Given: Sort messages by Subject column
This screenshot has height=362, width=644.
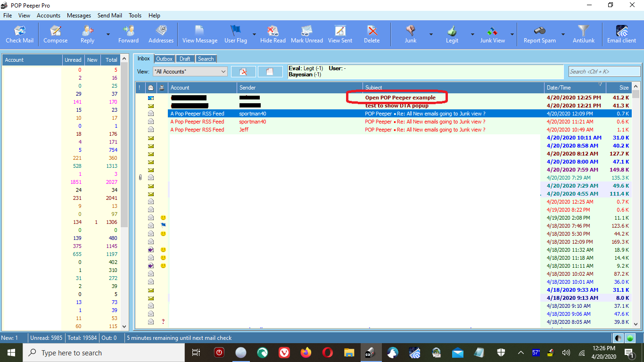Looking at the screenshot, I should click(453, 88).
